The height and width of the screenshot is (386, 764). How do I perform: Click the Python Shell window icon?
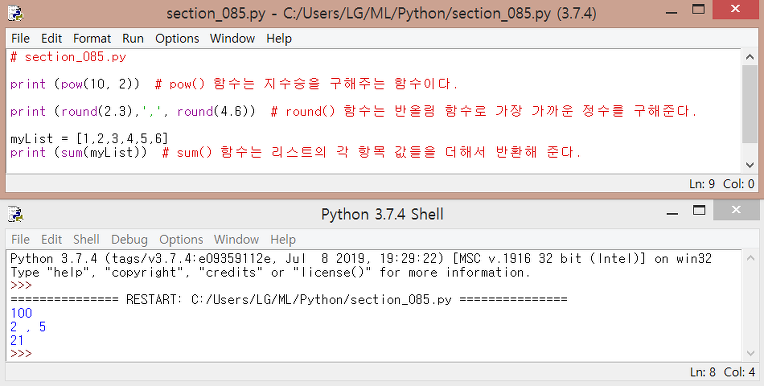[x=16, y=214]
